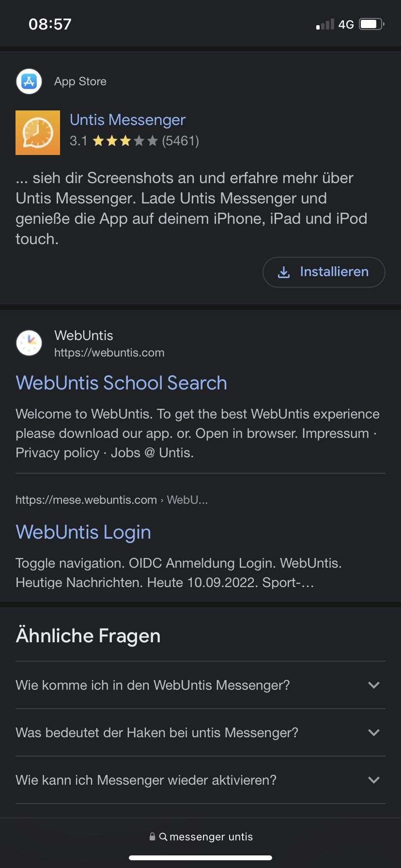Viewport: 401px width, 868px height.
Task: Tap the battery status icon
Action: point(371,24)
